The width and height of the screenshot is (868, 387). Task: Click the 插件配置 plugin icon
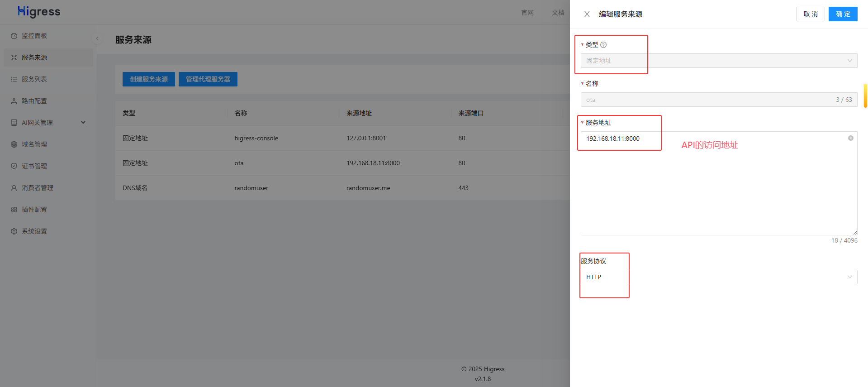[14, 210]
